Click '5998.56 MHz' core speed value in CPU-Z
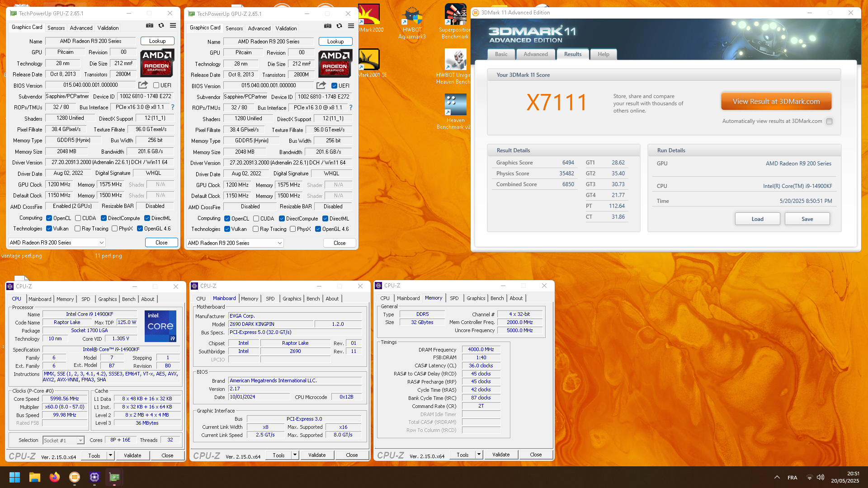This screenshot has height=488, width=868. click(x=65, y=399)
